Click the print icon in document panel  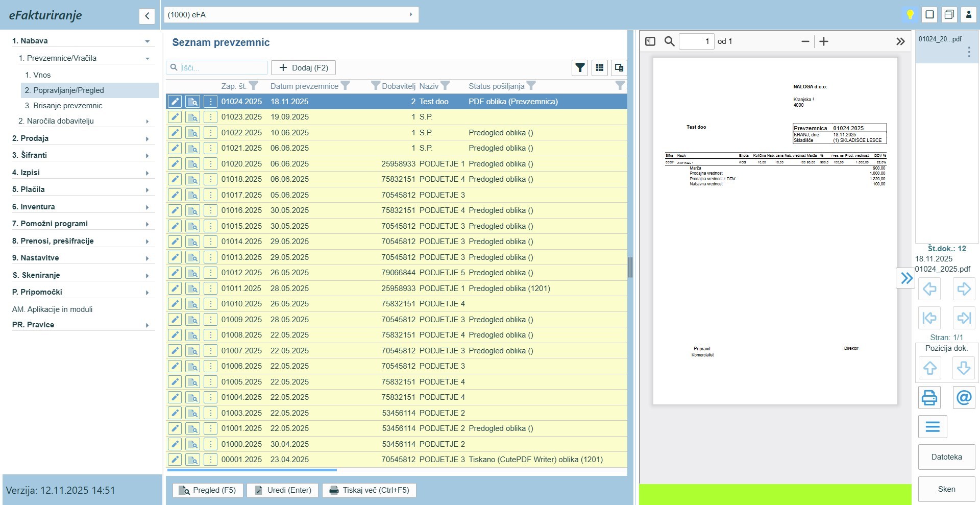929,397
